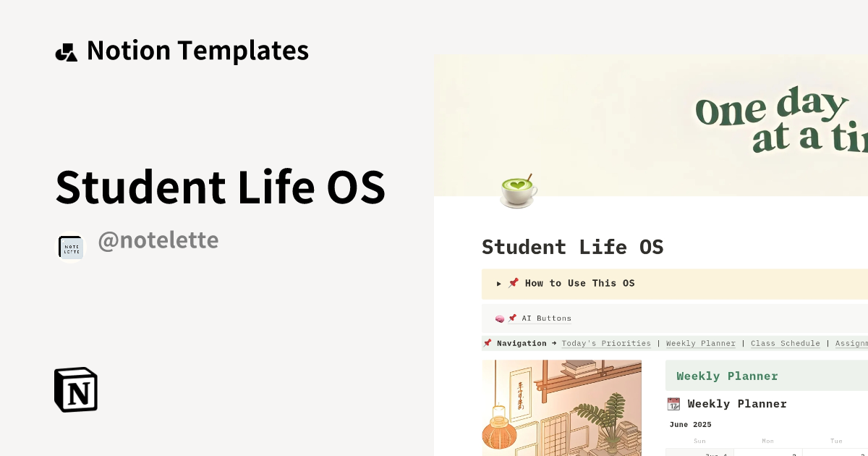Screen dimensions: 868x456
Task: Open the Weekly Planner callout section
Action: pos(728,375)
